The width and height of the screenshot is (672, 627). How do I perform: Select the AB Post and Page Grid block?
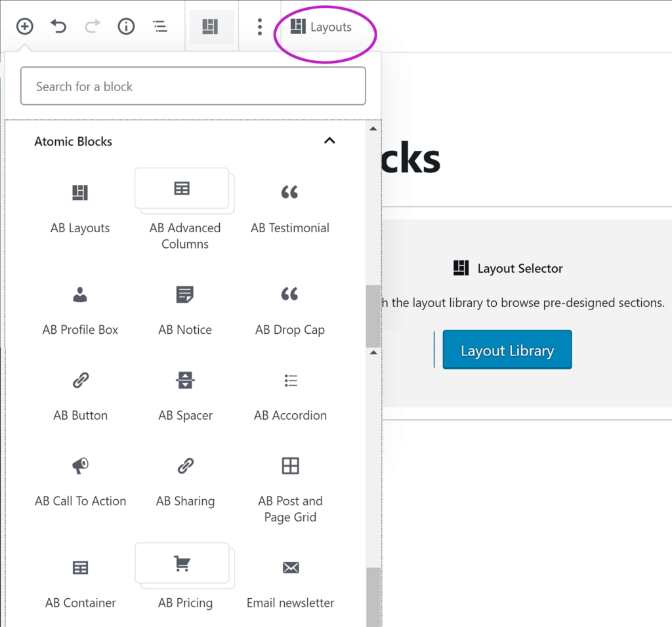[290, 489]
